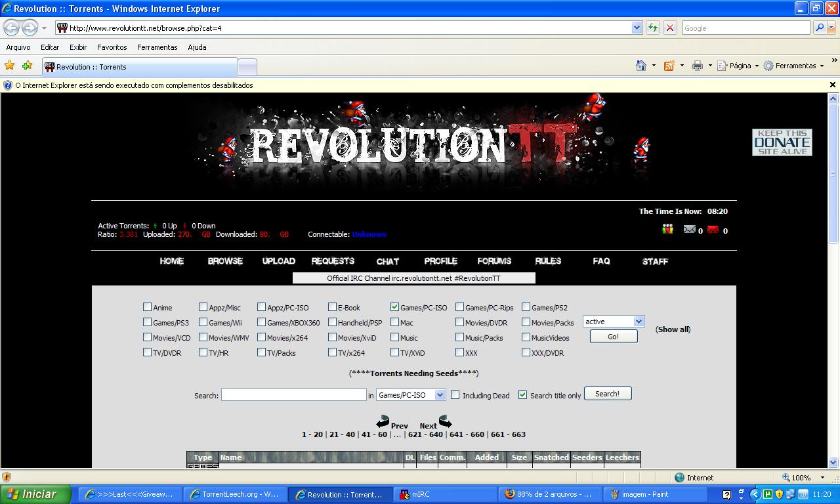Click the friends people icon
840x504 pixels.
tap(667, 229)
